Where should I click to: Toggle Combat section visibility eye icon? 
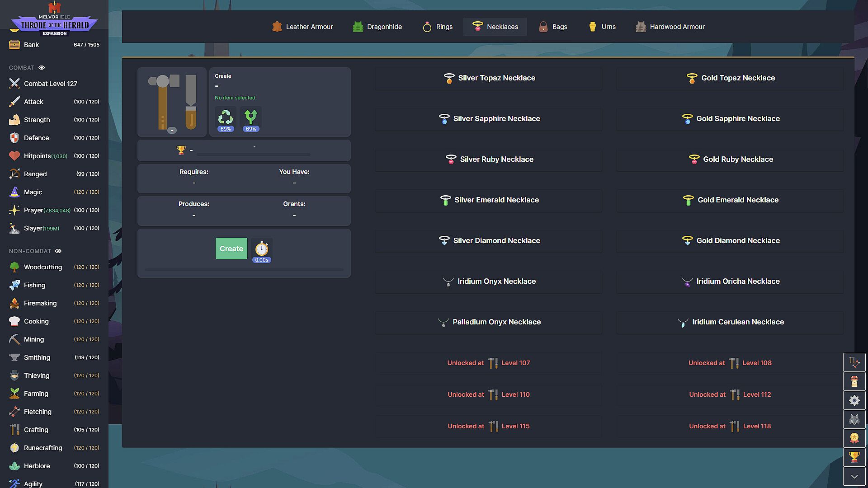point(42,68)
